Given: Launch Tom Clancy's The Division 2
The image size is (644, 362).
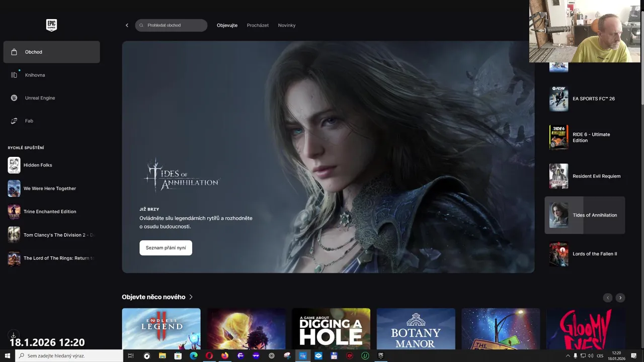Looking at the screenshot, I should point(50,235).
